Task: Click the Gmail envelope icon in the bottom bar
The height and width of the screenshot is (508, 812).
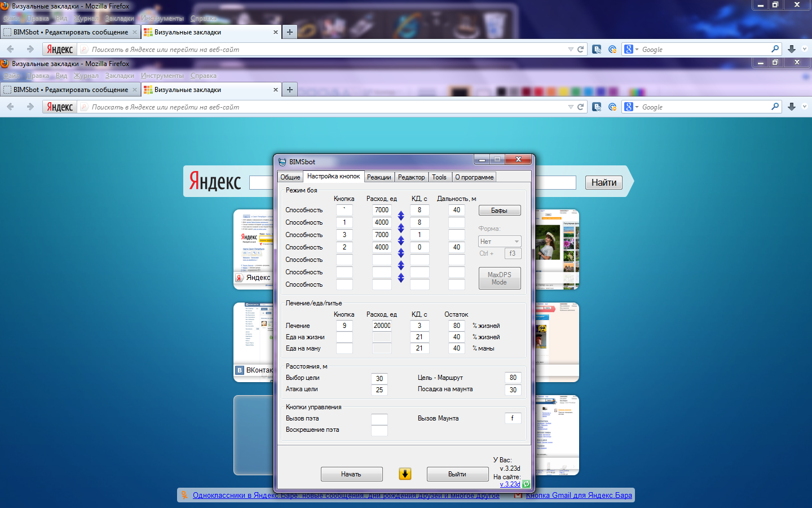Action: pyautogui.click(x=518, y=495)
